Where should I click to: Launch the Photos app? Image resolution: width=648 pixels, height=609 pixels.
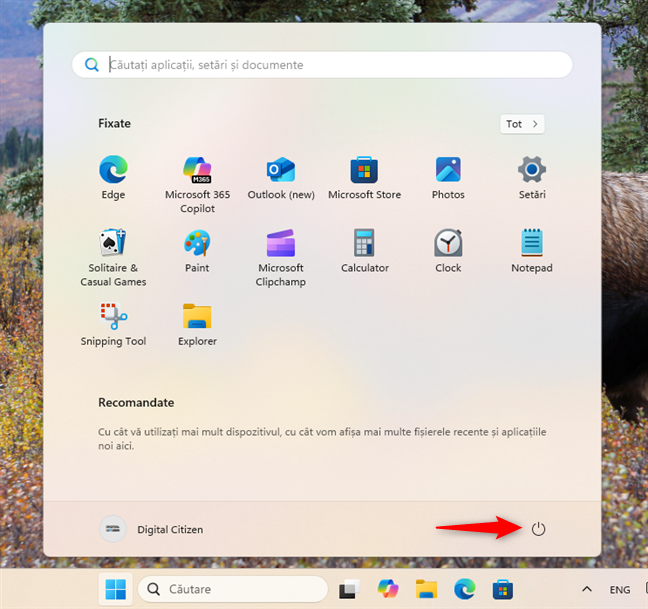(448, 178)
